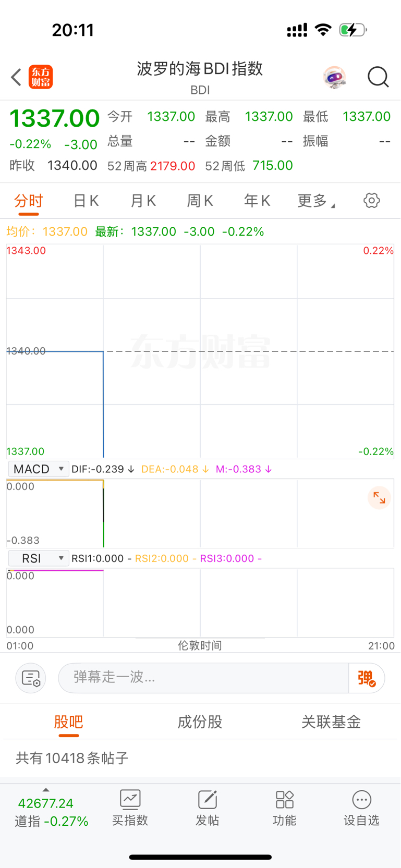Open chart settings gear icon
This screenshot has height=868, width=401.
tap(372, 200)
